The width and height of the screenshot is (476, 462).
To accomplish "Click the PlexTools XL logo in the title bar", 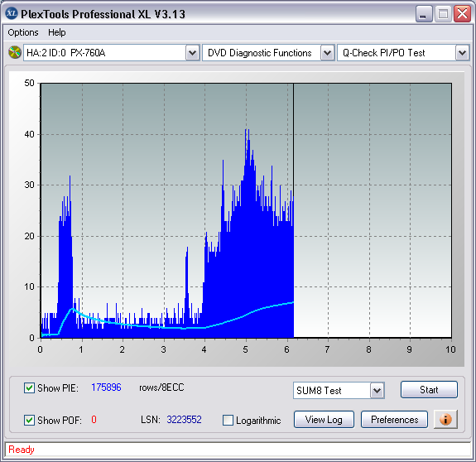I will click(x=12, y=13).
